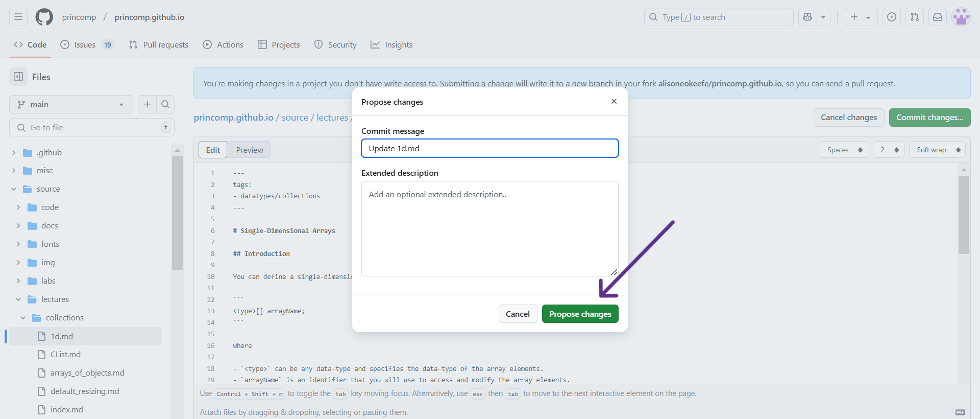Expand the fonts folder

tap(18, 244)
